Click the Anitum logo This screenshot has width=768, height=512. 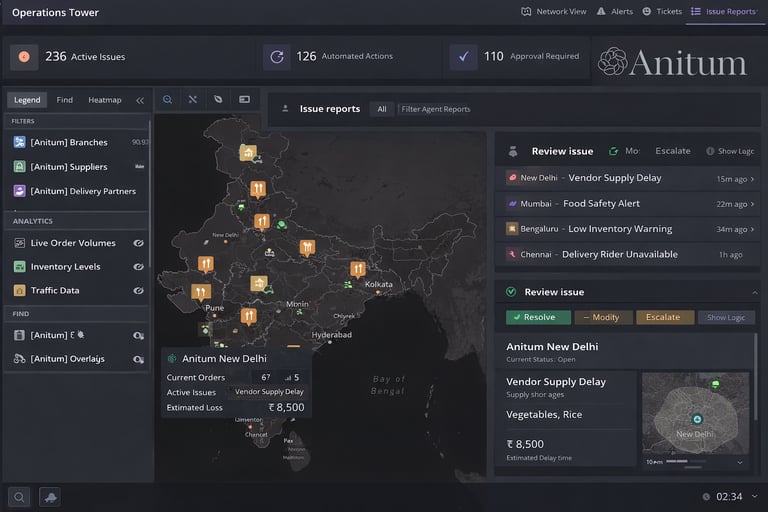(672, 62)
